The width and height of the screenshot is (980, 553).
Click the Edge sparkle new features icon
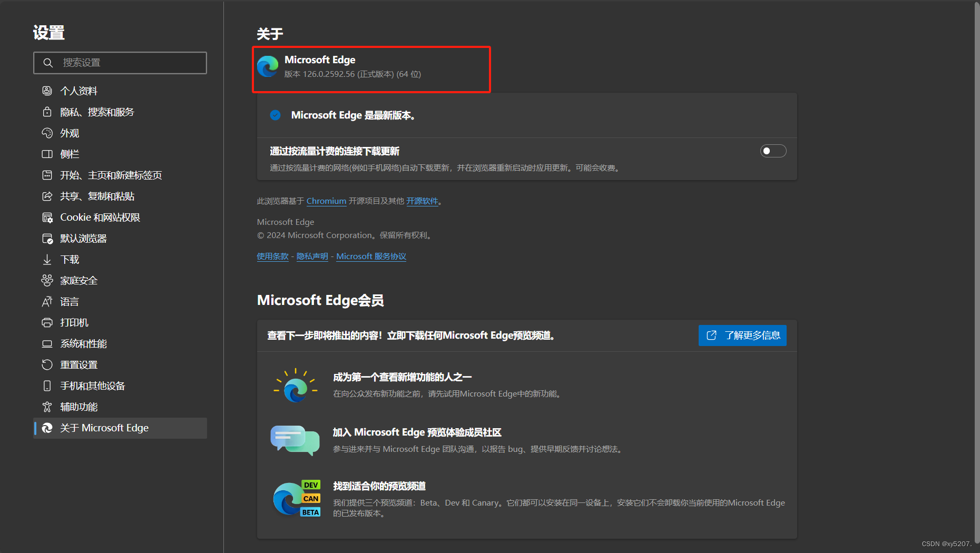[x=296, y=386]
